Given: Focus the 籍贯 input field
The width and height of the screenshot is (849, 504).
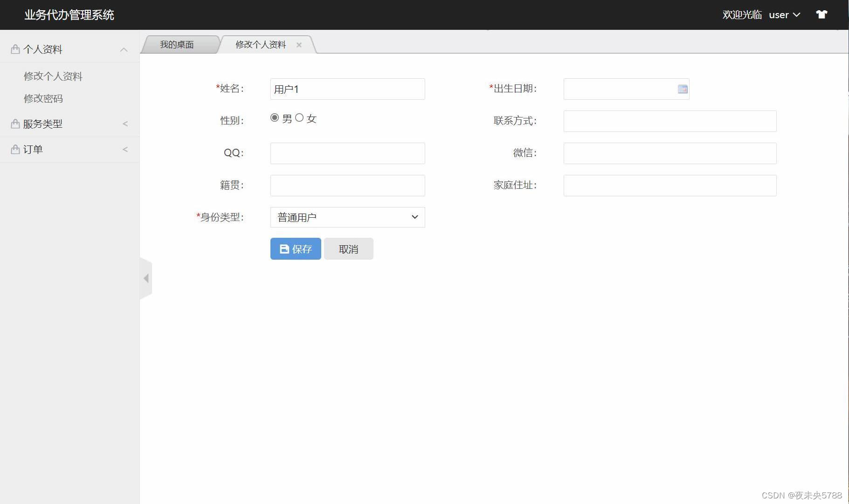Looking at the screenshot, I should pos(347,186).
